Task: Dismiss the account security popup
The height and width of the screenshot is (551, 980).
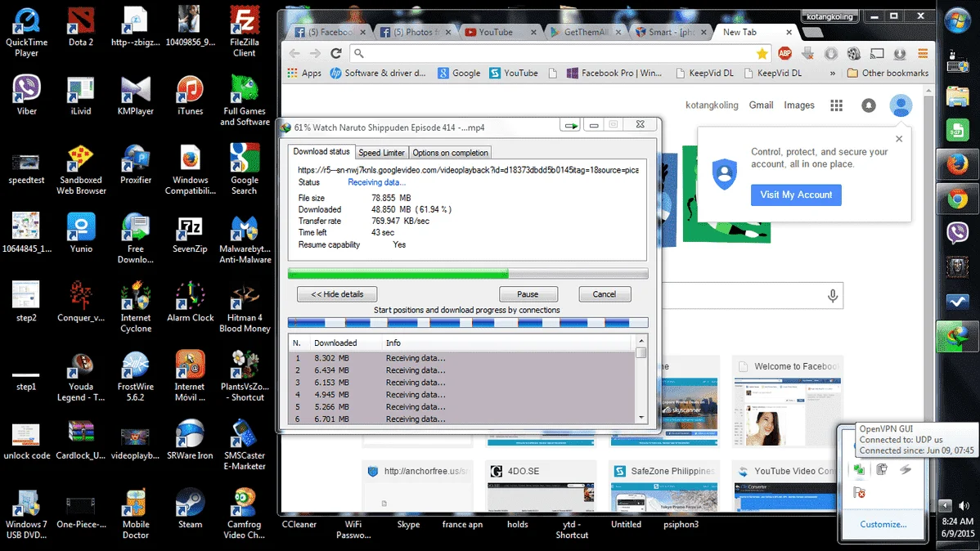Action: tap(899, 139)
